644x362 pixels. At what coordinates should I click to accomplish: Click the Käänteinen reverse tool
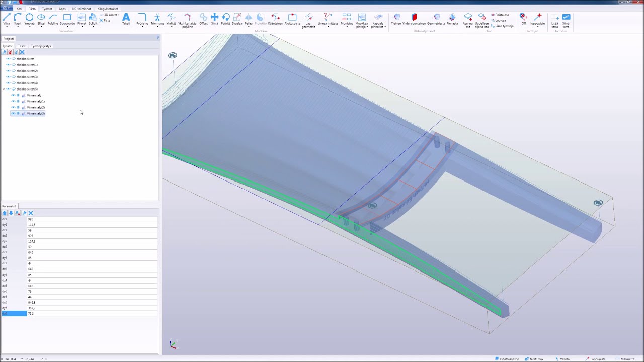[275, 19]
